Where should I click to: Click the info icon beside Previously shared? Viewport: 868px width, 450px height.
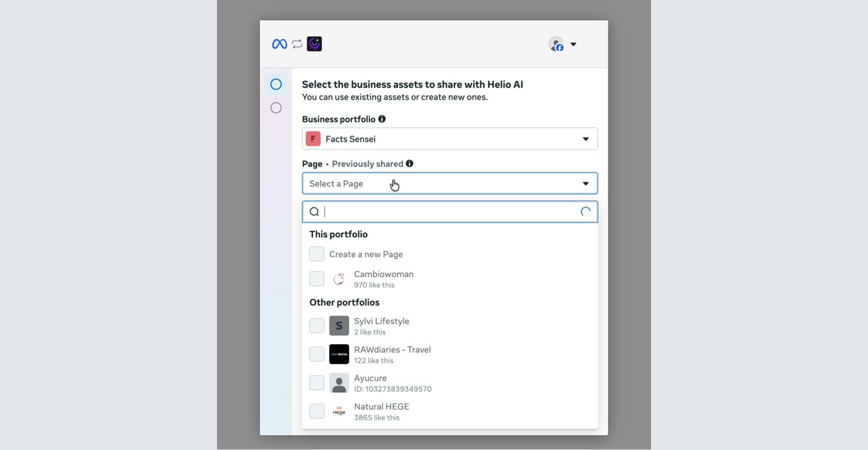click(409, 164)
